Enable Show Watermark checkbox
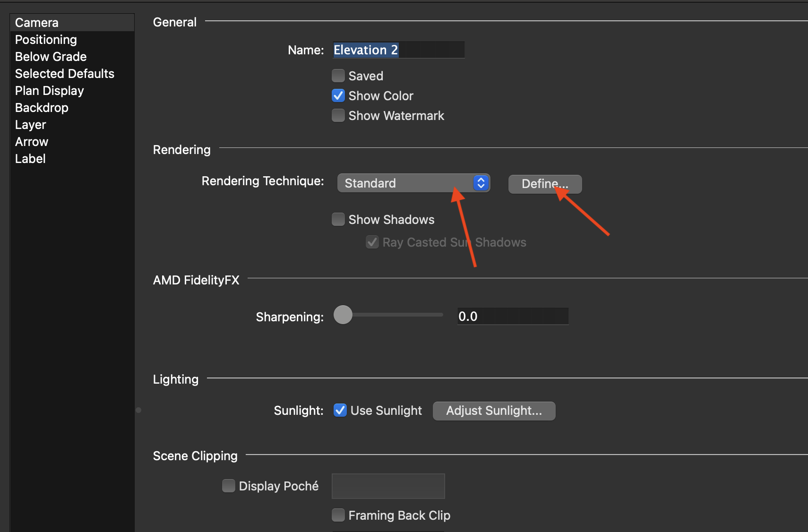Image resolution: width=808 pixels, height=532 pixels. point(338,115)
